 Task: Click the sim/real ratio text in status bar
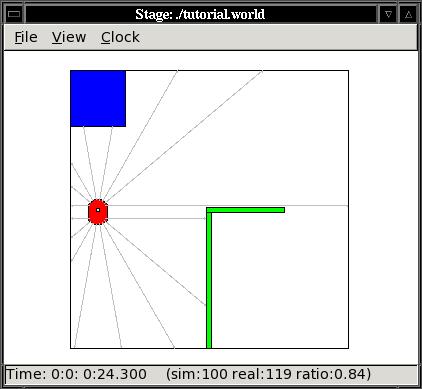point(269,374)
